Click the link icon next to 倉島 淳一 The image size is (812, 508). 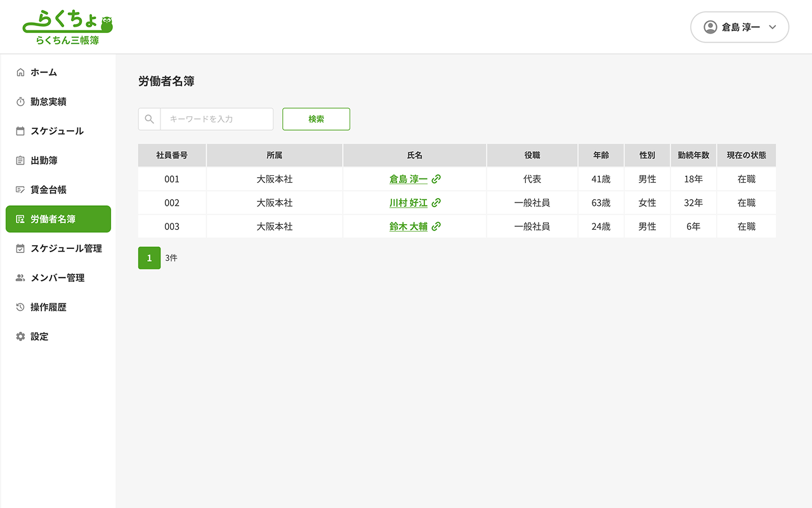(436, 180)
